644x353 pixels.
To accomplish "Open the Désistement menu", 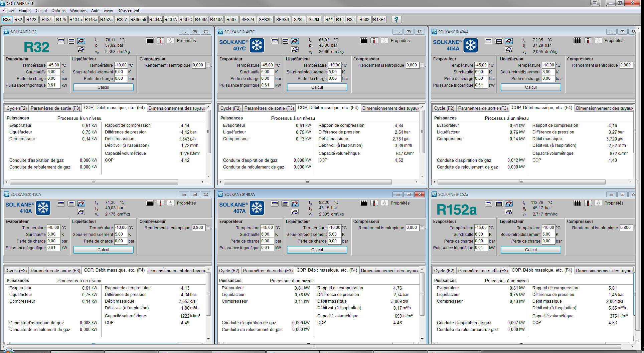I will pos(128,11).
